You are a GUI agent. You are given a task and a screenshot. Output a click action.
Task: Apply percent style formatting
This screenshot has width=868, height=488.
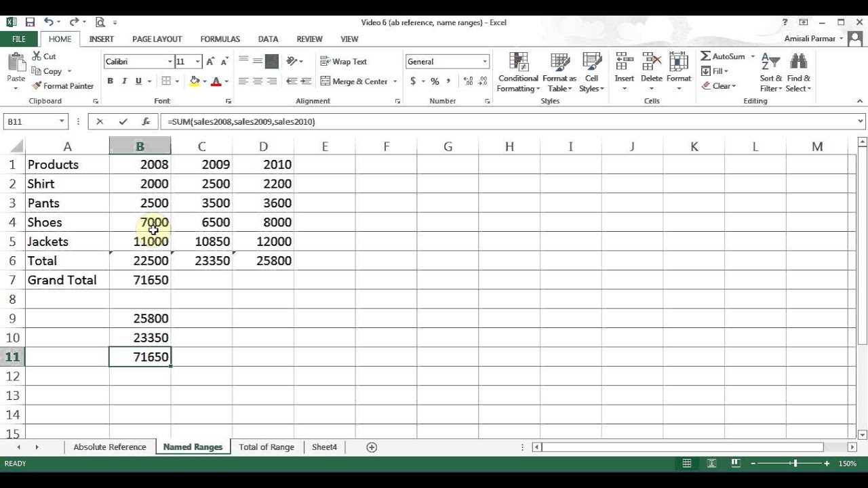(x=435, y=81)
